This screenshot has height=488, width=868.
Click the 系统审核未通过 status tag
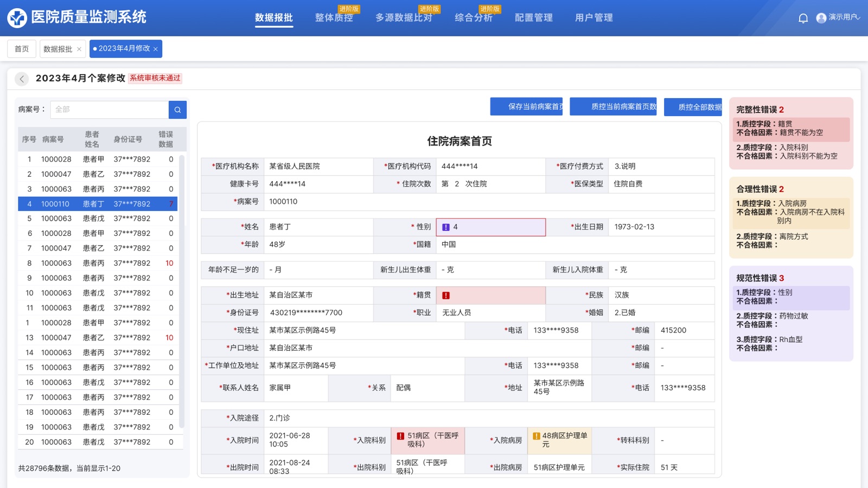pyautogui.click(x=155, y=78)
